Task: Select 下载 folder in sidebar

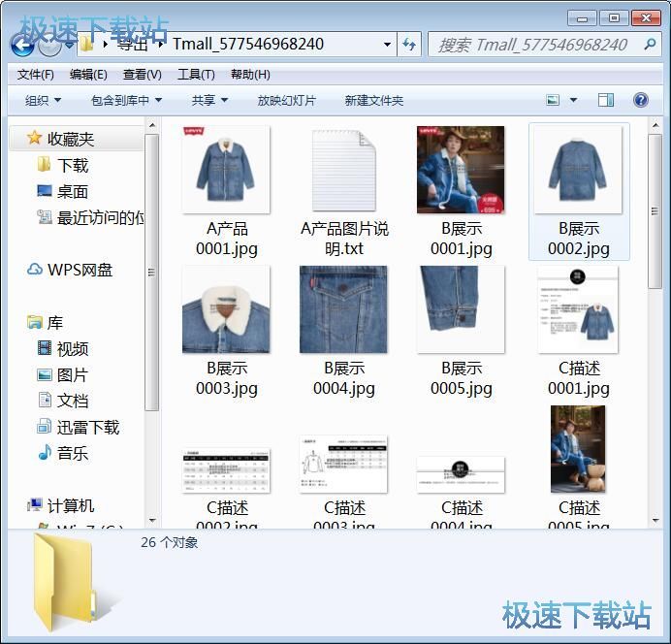Action: [x=62, y=165]
